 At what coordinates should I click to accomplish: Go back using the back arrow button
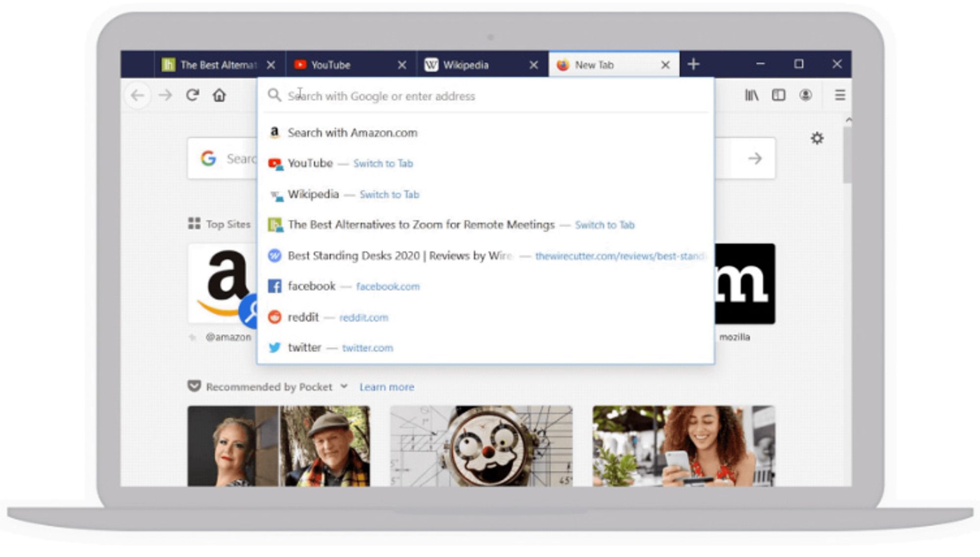[x=138, y=95]
